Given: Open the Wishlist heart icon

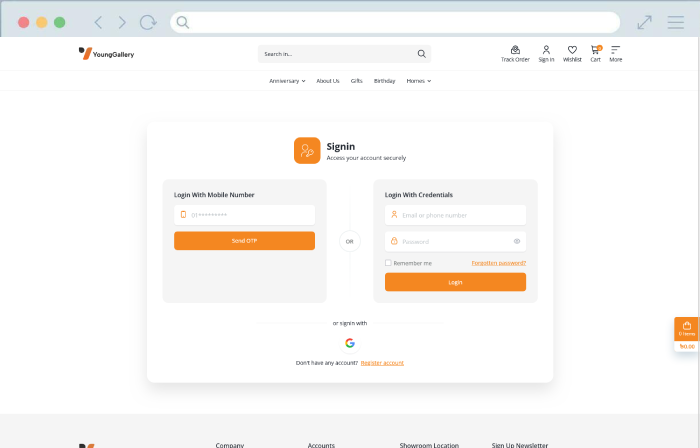Looking at the screenshot, I should coord(572,49).
